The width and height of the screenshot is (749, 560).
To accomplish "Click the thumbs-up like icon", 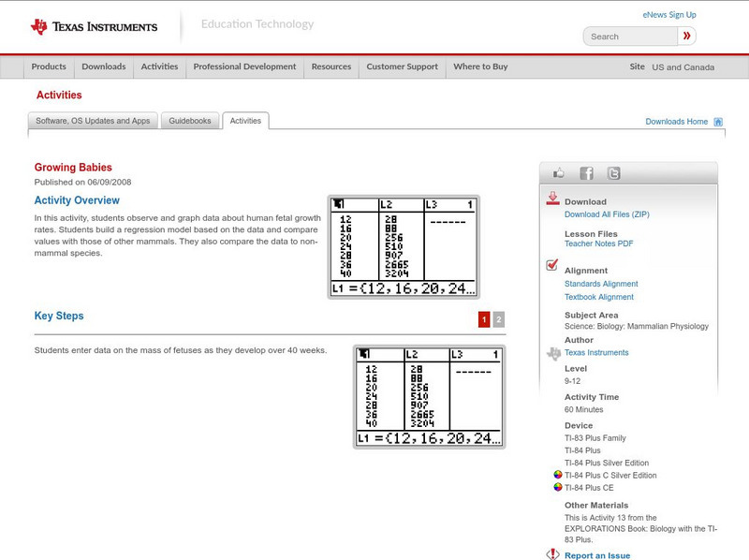I will 558,173.
